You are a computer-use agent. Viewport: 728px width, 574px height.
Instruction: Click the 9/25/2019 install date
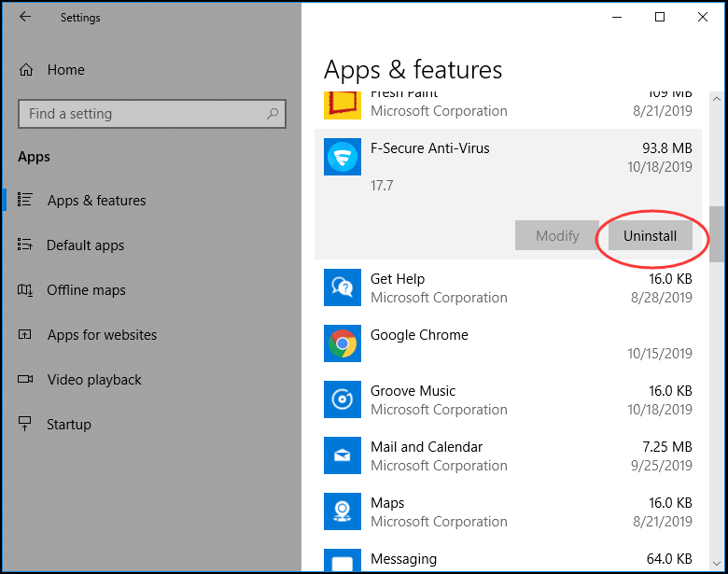(661, 466)
